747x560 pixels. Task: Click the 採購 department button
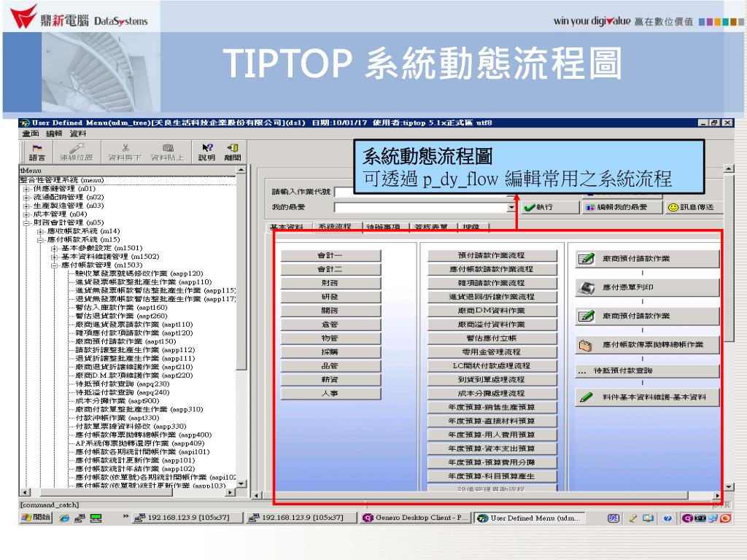coord(330,352)
